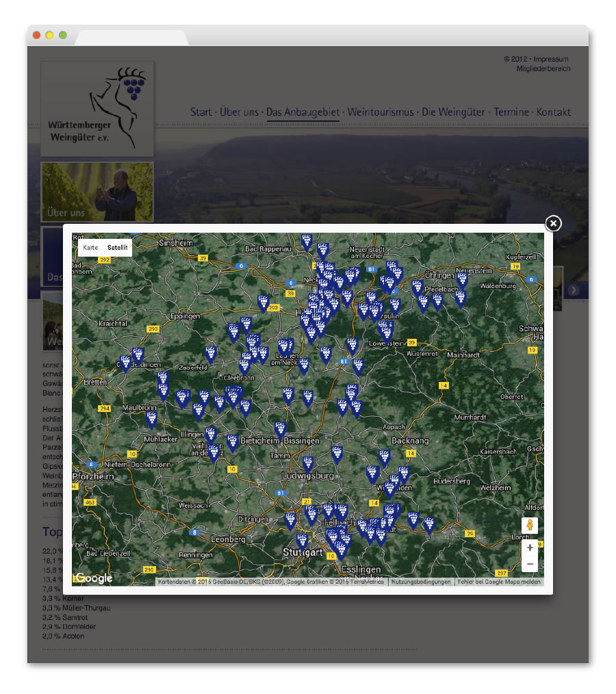Click winery marker left of road 293 sign
This screenshot has height=694, width=616.
tap(264, 304)
